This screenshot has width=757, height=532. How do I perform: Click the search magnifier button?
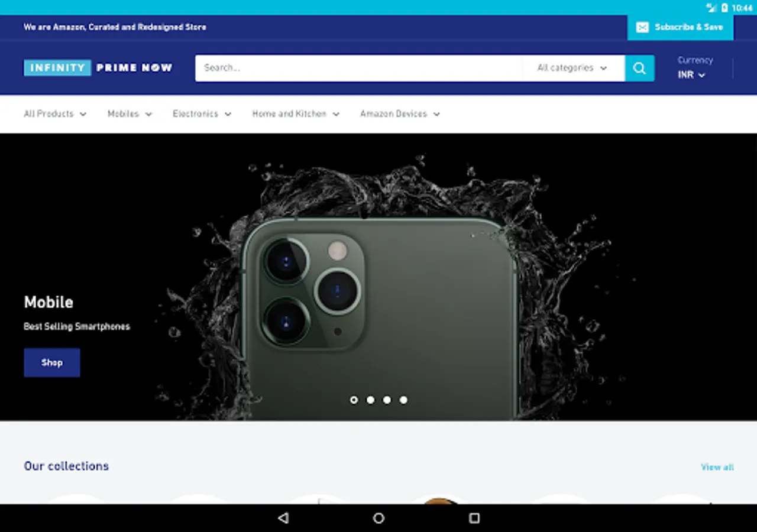point(639,68)
